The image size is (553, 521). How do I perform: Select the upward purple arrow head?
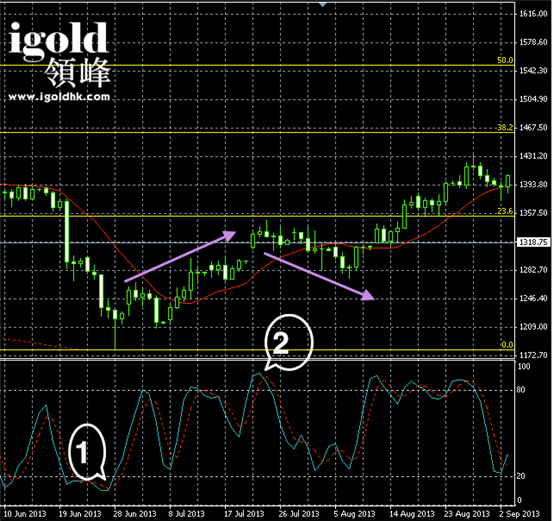click(x=230, y=236)
